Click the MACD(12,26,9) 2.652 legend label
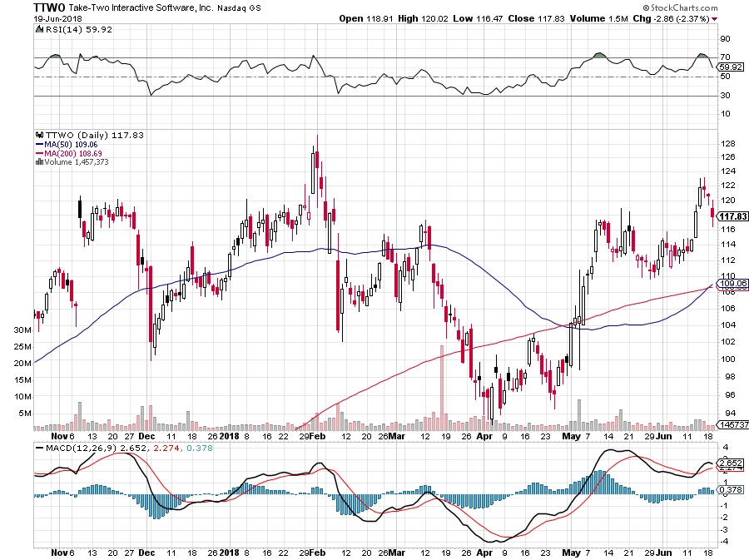This screenshot has width=749, height=560. (x=96, y=448)
